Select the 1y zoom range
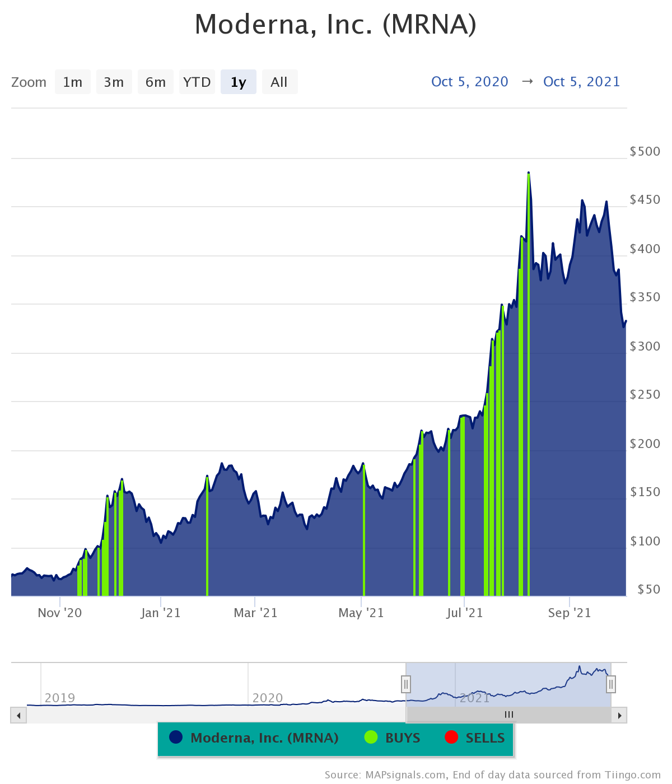672x784 pixels. click(x=239, y=82)
